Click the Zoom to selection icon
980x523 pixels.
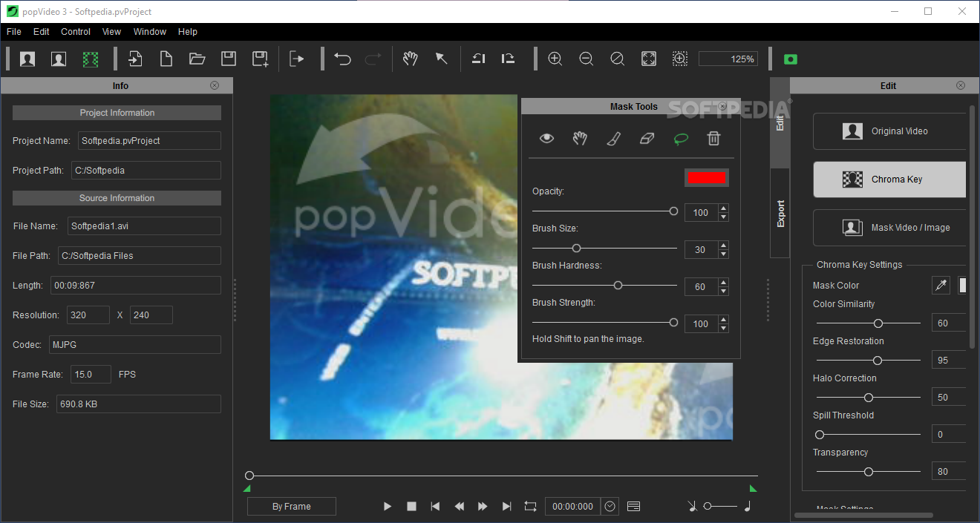click(x=679, y=59)
